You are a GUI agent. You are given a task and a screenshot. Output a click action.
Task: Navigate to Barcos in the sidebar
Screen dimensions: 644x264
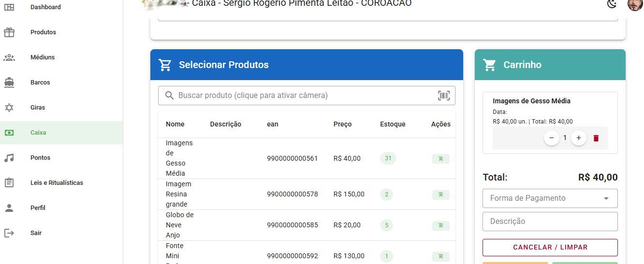coord(61,83)
